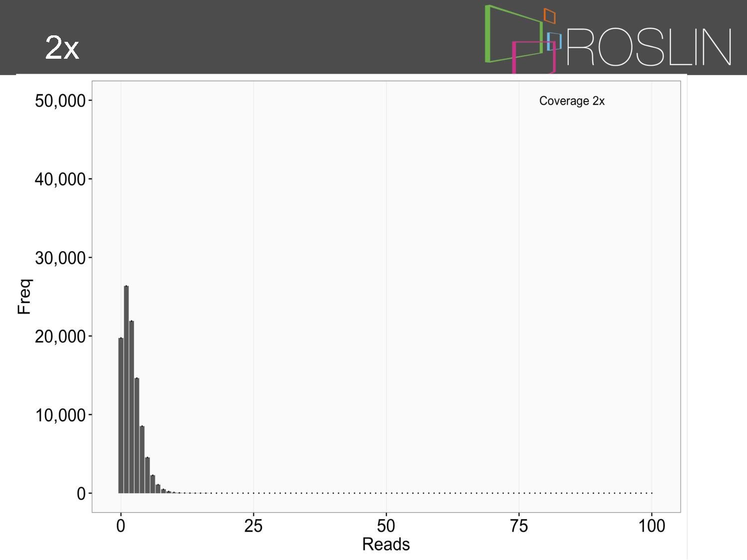Select the '2x' slide title
The width and height of the screenshot is (747, 560).
[62, 48]
